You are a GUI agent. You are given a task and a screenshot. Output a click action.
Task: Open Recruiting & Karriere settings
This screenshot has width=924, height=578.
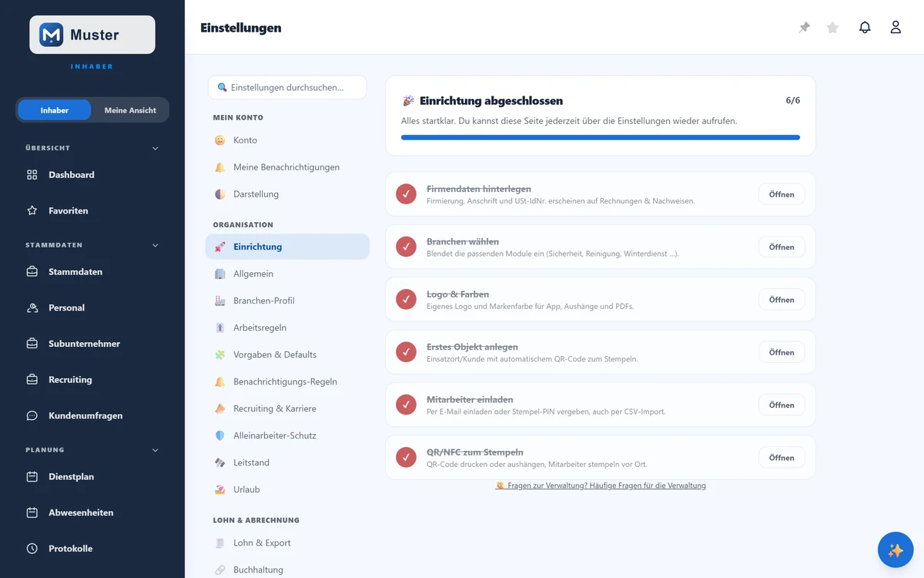pyautogui.click(x=287, y=408)
